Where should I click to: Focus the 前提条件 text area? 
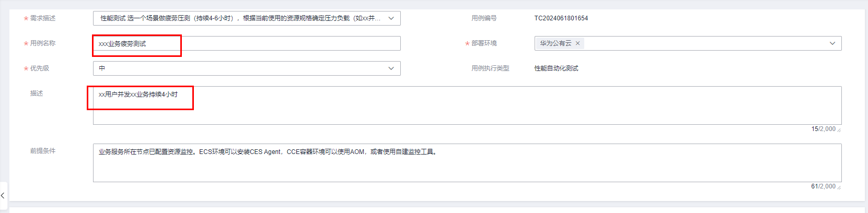[x=467, y=163]
